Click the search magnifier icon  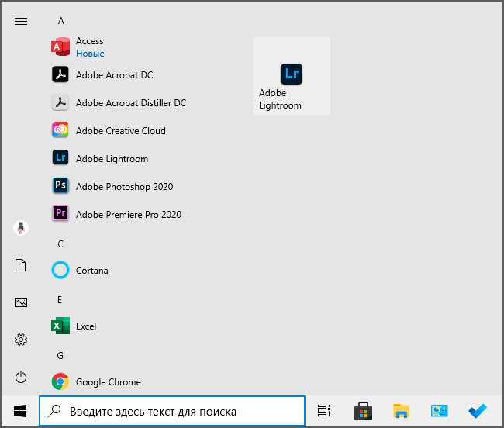(54, 411)
